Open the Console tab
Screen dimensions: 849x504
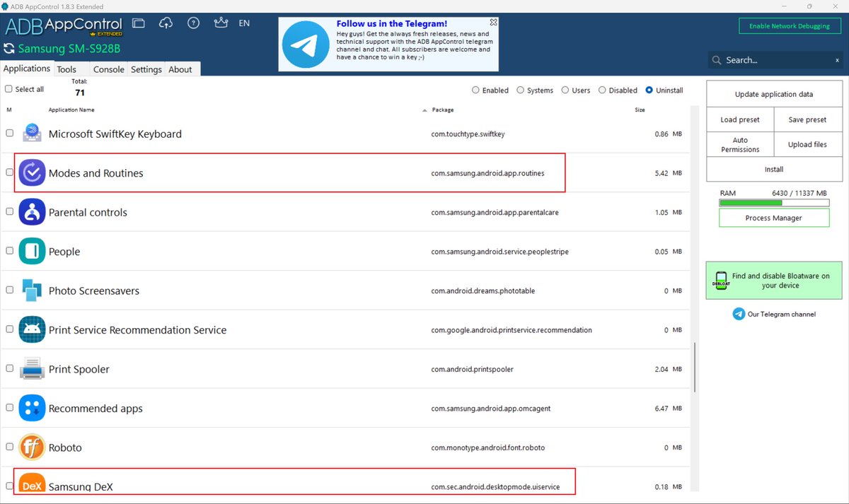(109, 69)
